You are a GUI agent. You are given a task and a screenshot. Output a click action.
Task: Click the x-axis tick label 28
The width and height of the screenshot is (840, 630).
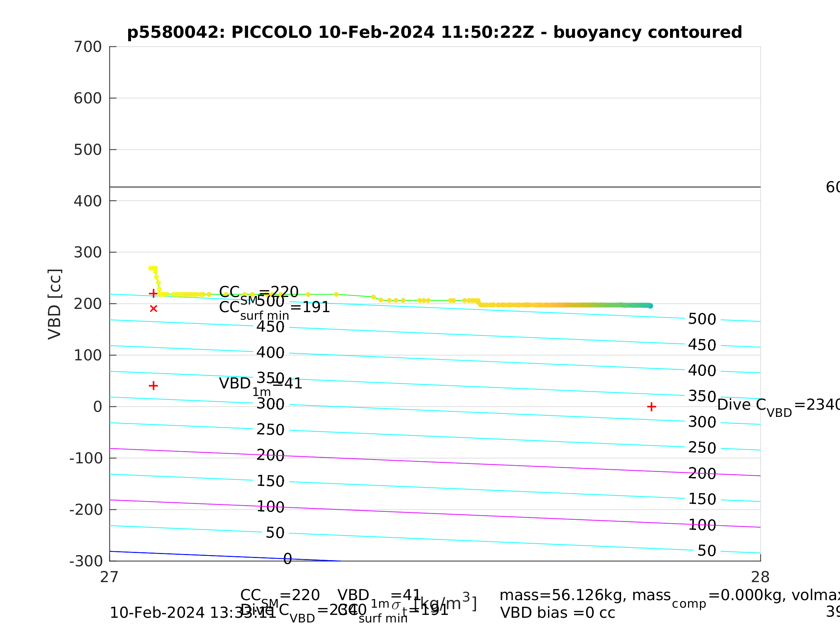(x=760, y=577)
